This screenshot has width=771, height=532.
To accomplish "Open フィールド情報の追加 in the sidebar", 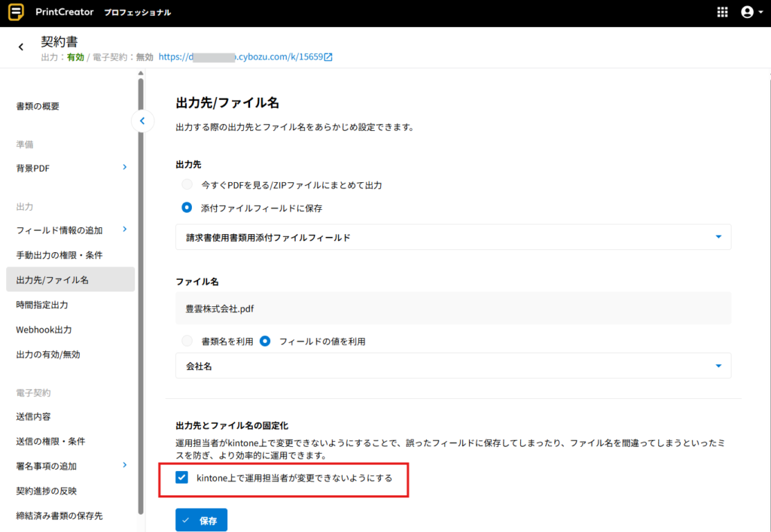I will [59, 230].
